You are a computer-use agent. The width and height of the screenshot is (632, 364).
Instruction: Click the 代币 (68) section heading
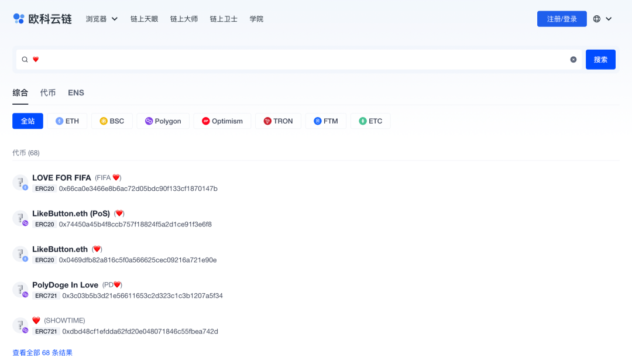tap(26, 153)
